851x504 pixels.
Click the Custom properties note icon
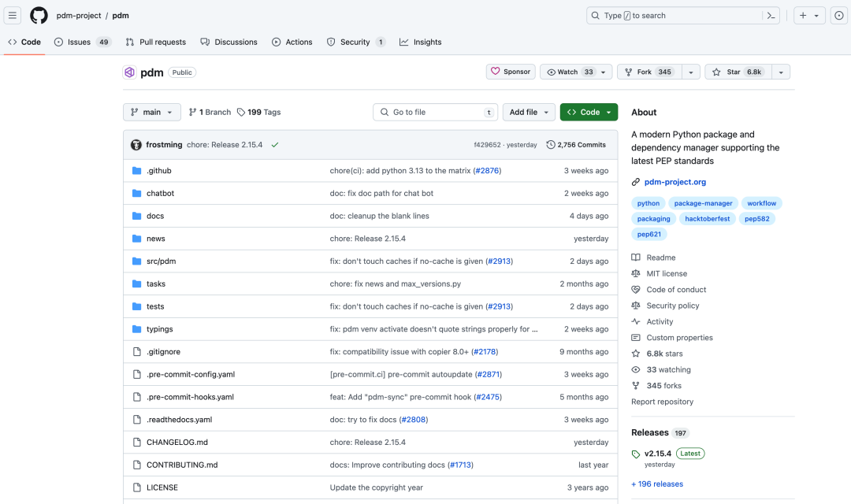coord(636,338)
